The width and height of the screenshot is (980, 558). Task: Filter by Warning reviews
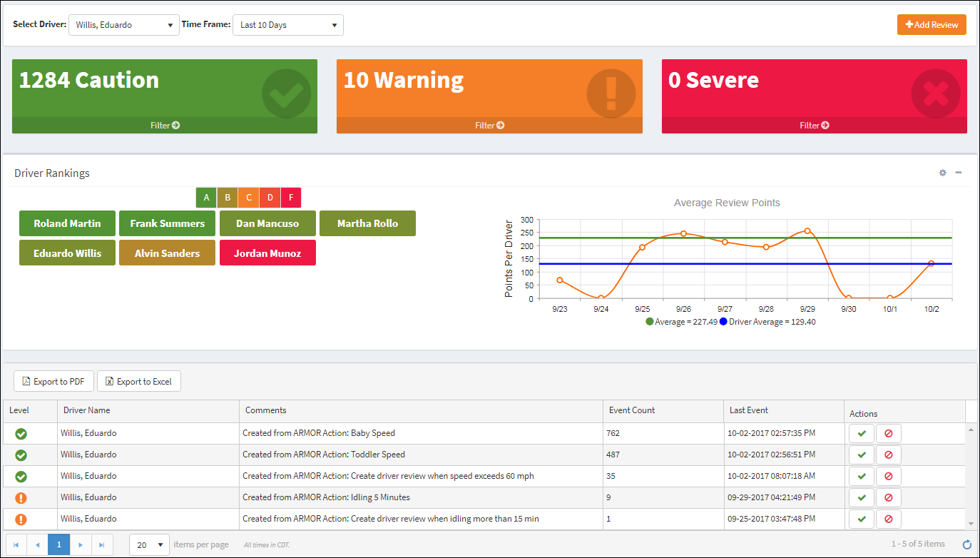click(x=489, y=126)
